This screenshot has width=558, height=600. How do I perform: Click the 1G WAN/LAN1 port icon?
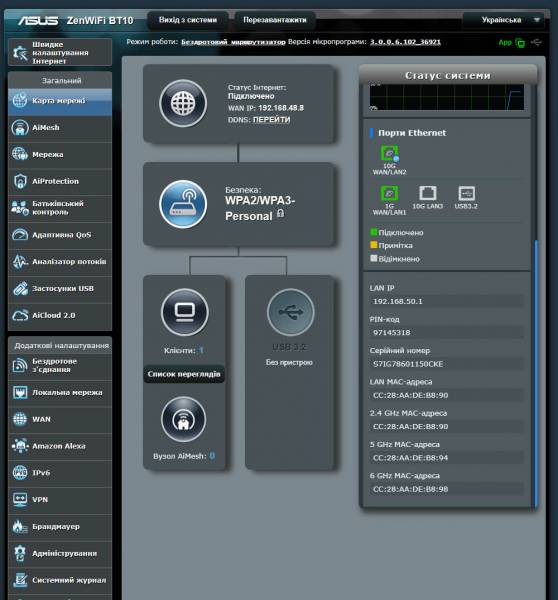(389, 194)
